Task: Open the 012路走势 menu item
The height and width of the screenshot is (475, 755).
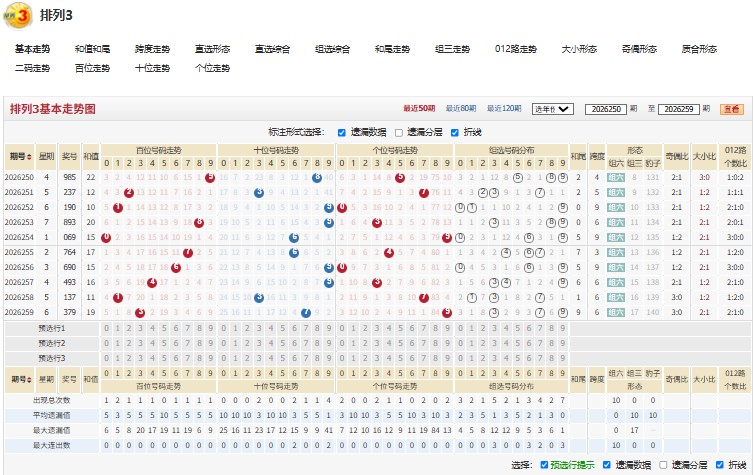Action: pyautogui.click(x=516, y=49)
